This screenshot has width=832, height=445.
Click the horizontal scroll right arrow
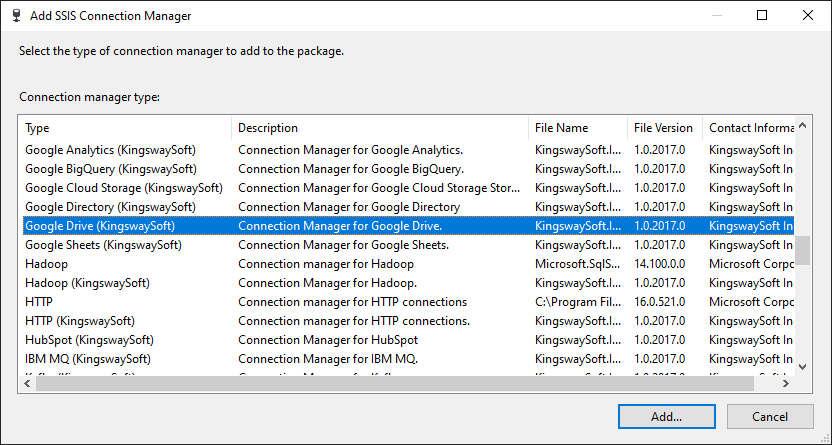[786, 383]
